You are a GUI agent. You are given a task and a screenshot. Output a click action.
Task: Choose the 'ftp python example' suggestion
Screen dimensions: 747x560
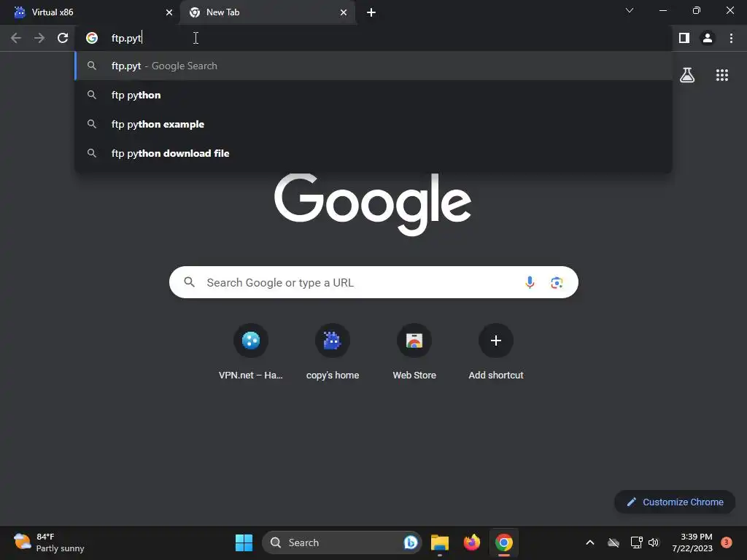pos(373,124)
